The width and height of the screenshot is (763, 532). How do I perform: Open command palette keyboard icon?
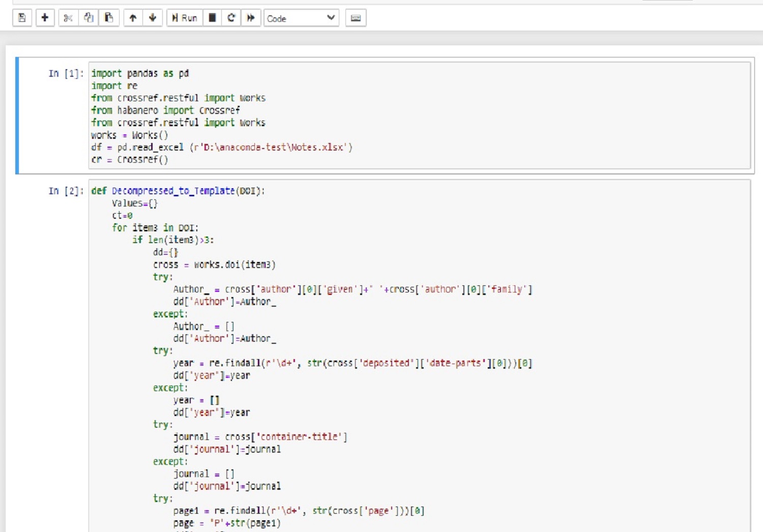pos(356,18)
